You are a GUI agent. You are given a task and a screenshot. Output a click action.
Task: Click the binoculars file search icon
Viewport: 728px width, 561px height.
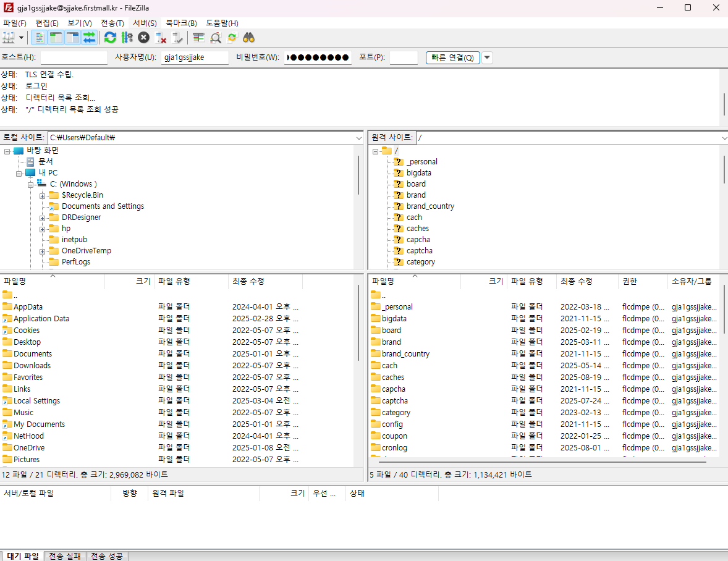249,38
